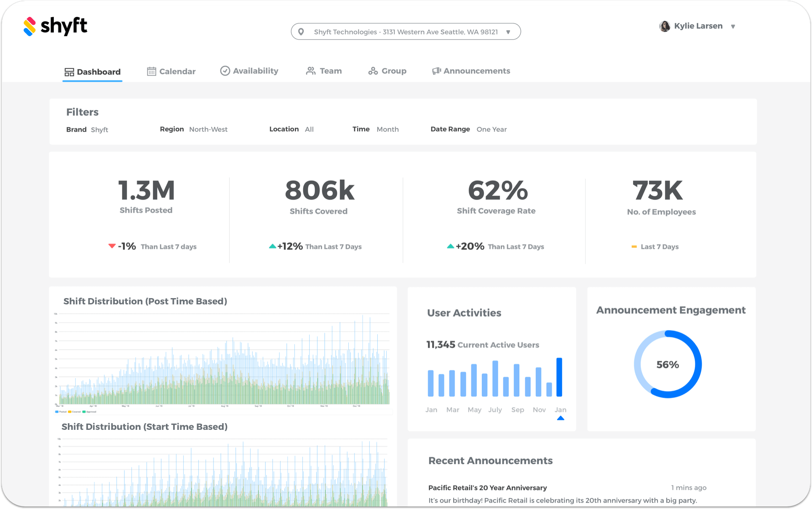Click the 56% engagement donut chart

click(668, 364)
